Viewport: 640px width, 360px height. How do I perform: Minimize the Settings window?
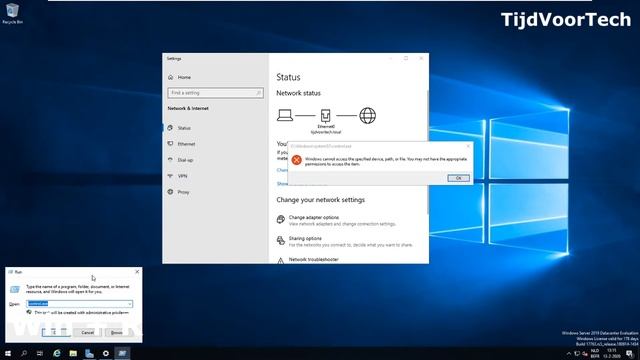[x=390, y=58]
